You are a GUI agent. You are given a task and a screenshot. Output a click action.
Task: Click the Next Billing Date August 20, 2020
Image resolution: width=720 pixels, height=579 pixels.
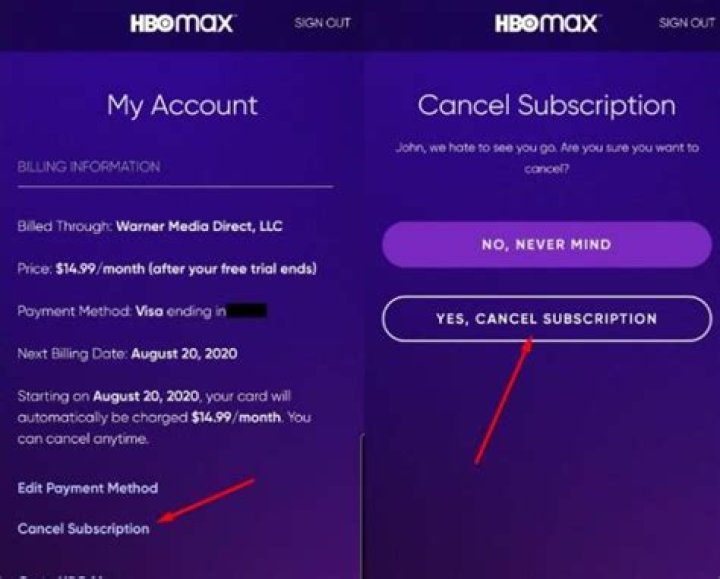tap(127, 354)
